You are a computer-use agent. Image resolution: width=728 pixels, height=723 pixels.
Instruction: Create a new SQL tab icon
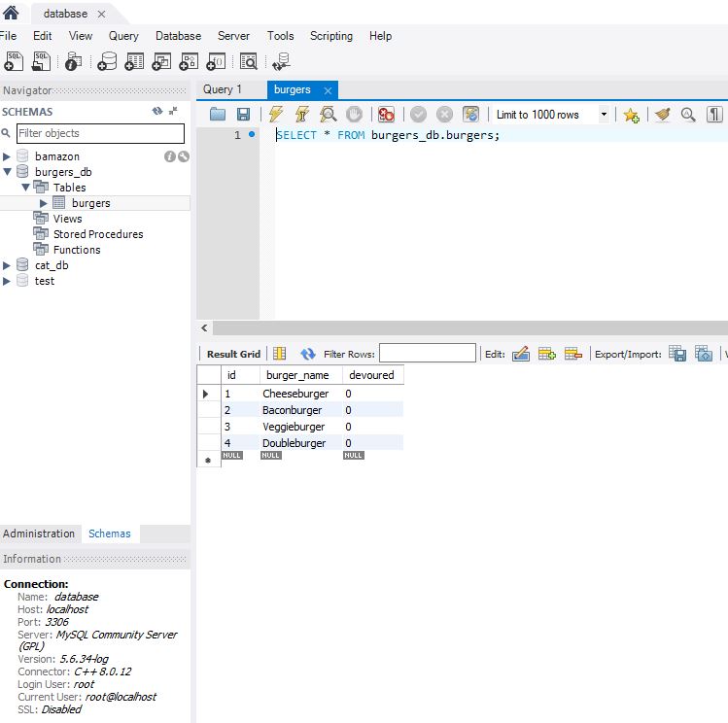pyautogui.click(x=14, y=61)
